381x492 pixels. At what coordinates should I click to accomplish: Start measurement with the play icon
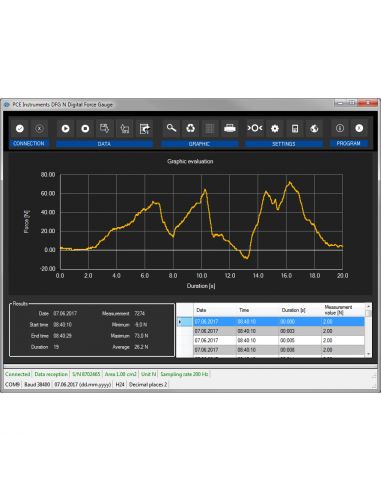coord(65,128)
